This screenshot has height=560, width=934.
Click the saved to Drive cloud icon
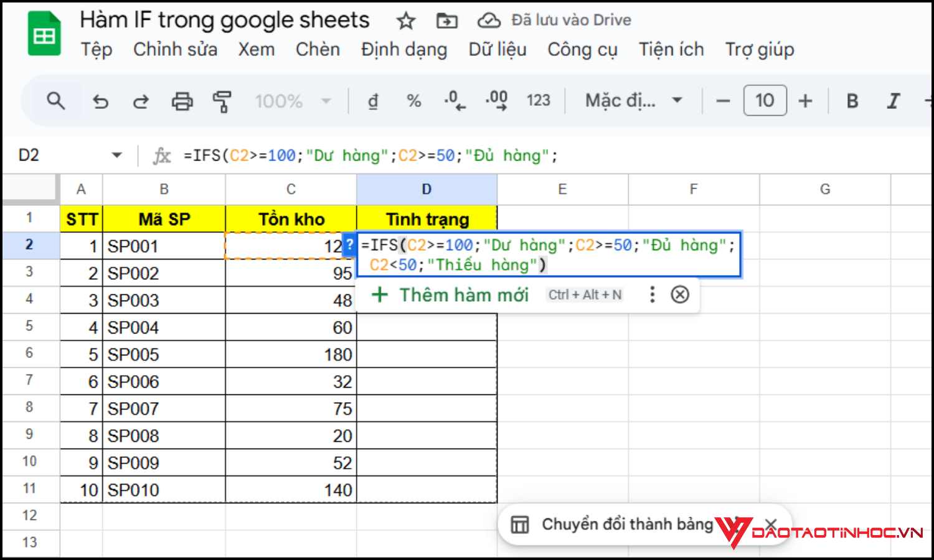[489, 21]
